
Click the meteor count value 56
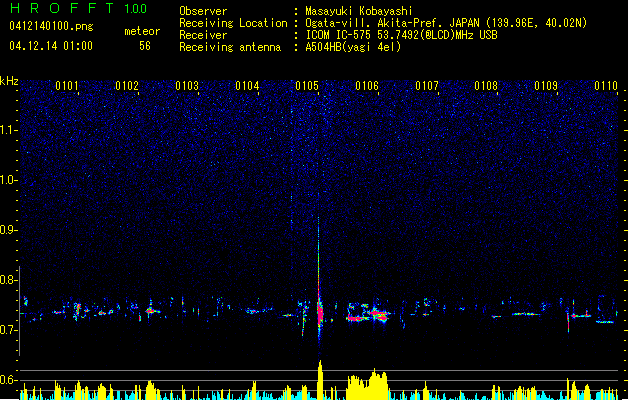tap(145, 46)
